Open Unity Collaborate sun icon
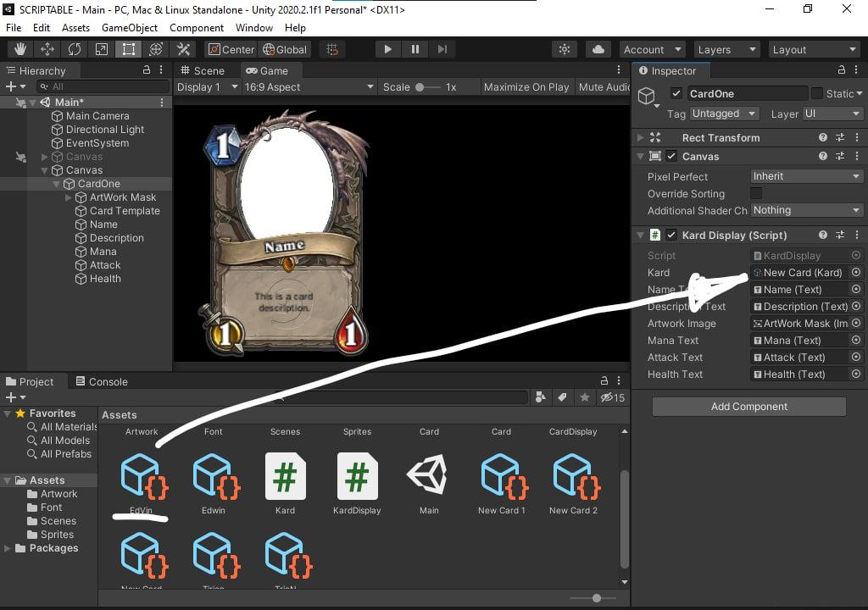This screenshot has height=610, width=868. coord(564,49)
